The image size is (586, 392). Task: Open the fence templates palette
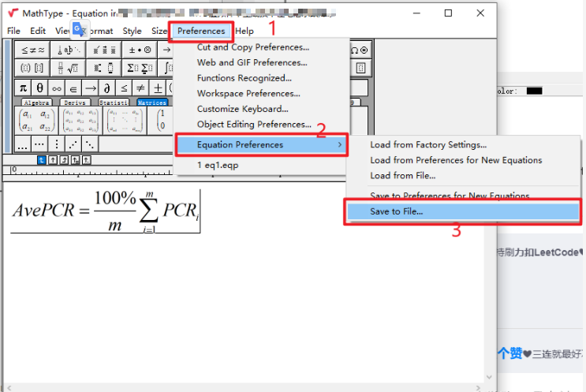pyautogui.click(x=32, y=68)
